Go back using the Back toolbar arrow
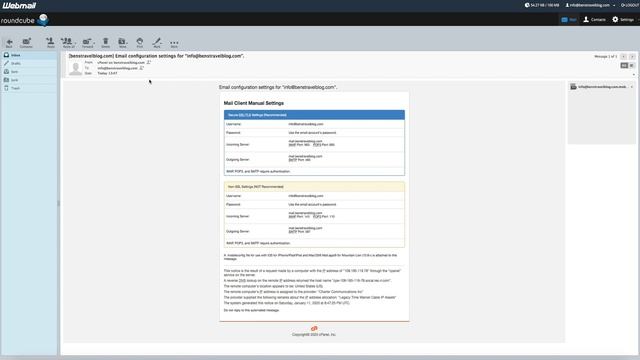Viewport: 640px width, 360px height. click(9, 42)
